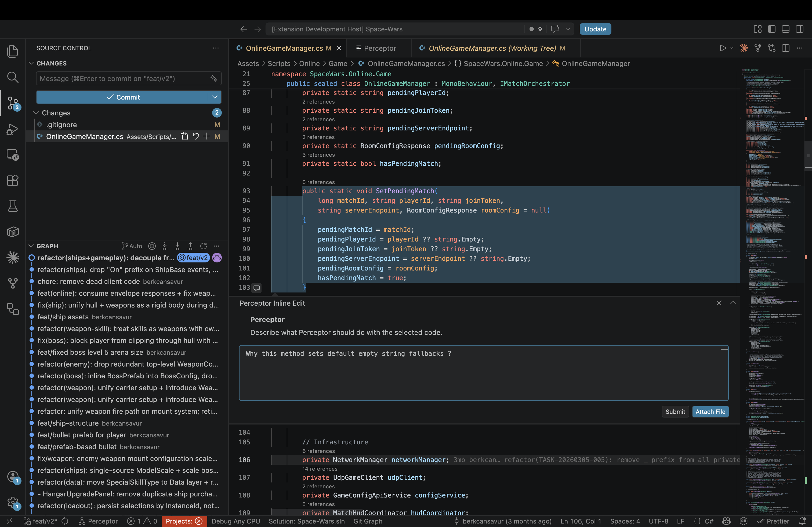The image size is (812, 527).
Task: Click Ln 106, Col 1 in status bar
Action: pyautogui.click(x=581, y=521)
